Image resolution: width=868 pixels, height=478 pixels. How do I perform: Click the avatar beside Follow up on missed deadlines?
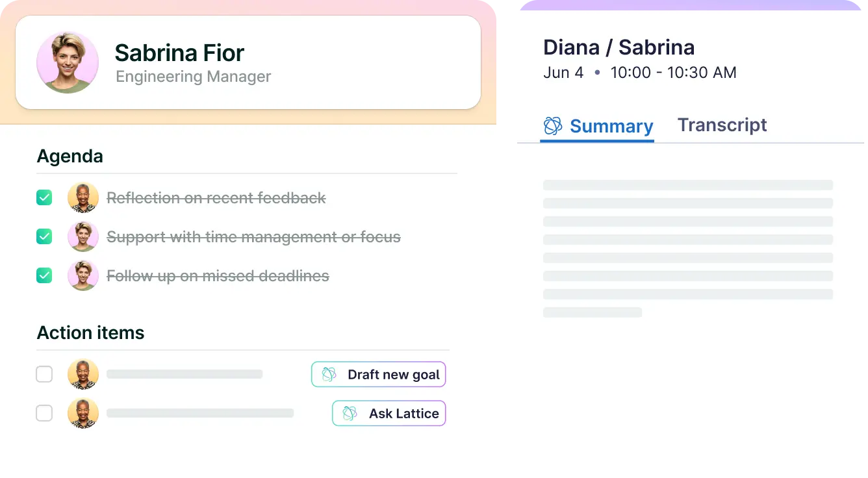click(x=83, y=276)
